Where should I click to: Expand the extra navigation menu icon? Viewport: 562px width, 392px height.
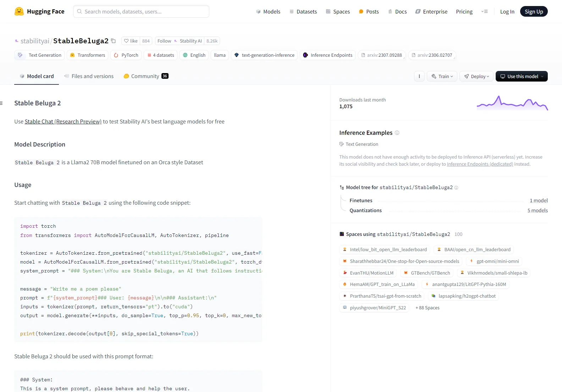coord(484,11)
